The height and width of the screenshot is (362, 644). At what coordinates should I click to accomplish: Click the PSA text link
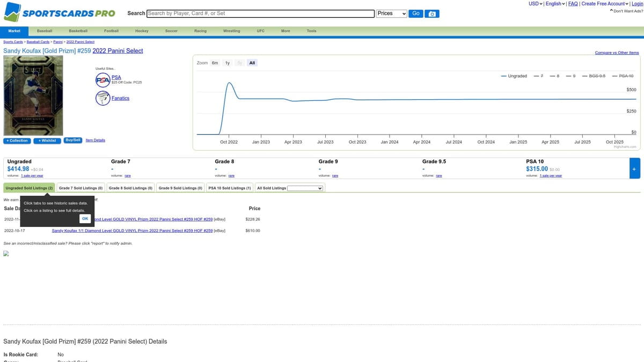tap(116, 78)
